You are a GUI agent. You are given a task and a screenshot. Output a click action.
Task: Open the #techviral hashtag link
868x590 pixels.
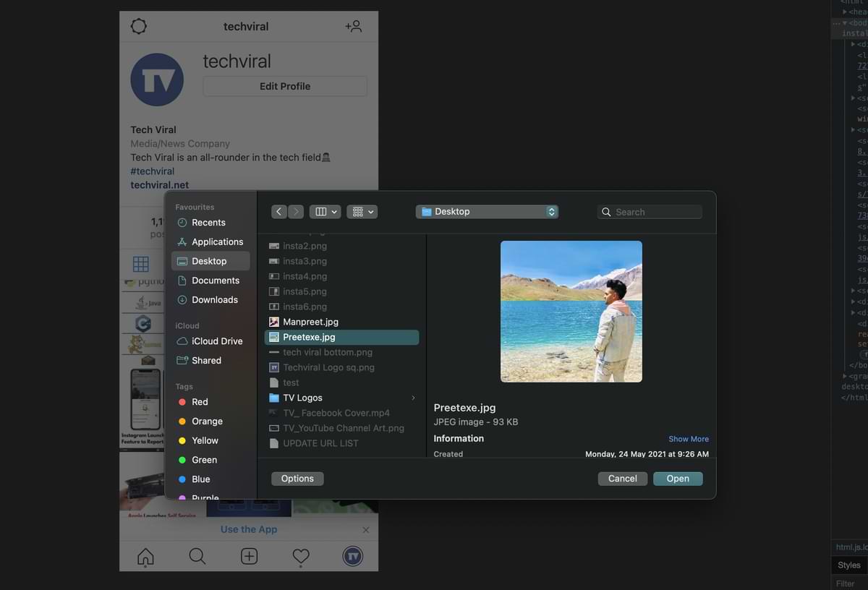coord(153,171)
